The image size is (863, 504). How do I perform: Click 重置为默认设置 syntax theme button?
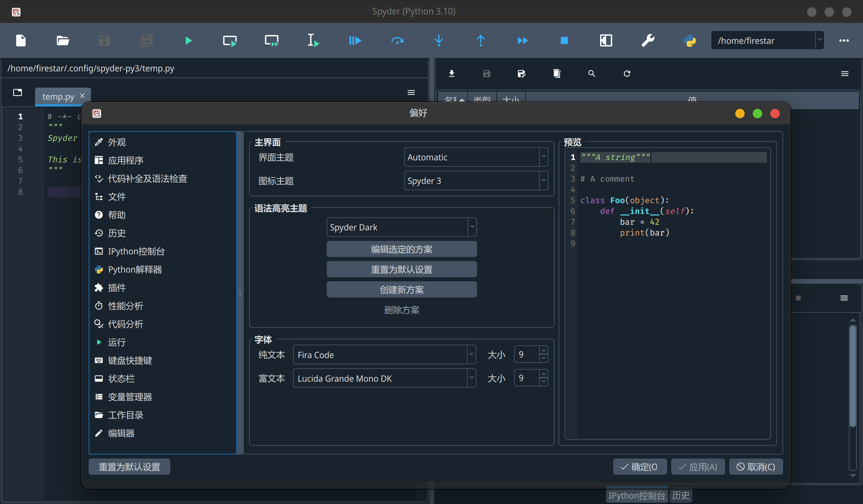point(401,269)
